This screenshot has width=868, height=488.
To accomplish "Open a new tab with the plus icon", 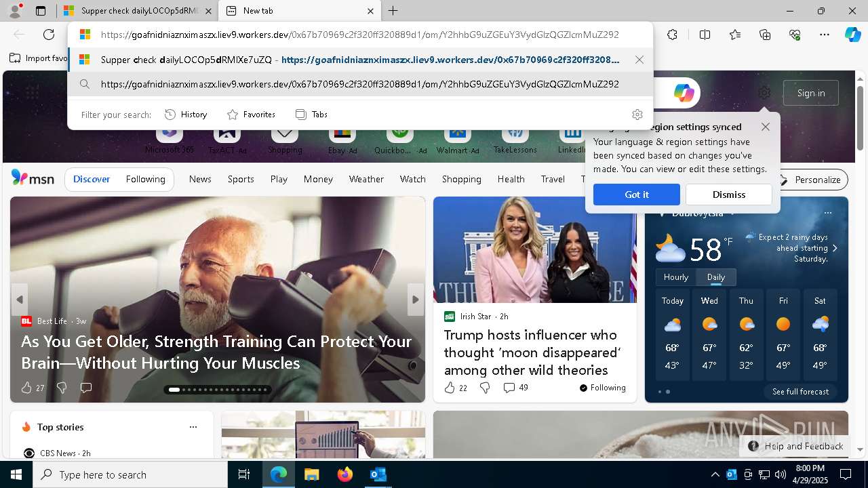I will coord(393,11).
